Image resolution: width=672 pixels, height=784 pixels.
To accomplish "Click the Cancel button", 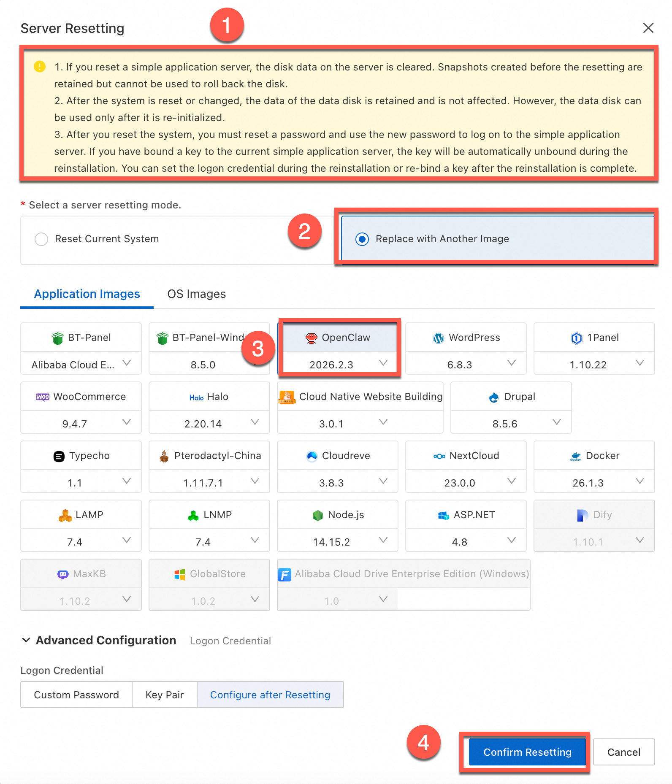I will coord(623,752).
